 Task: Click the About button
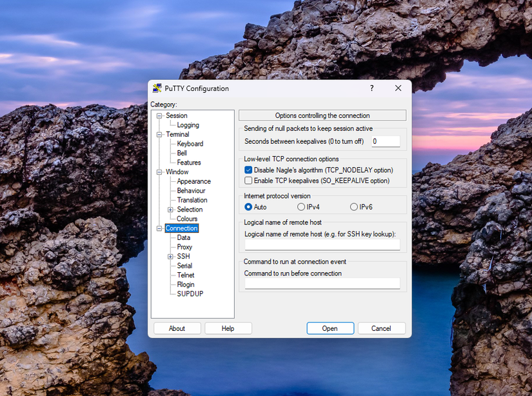177,328
